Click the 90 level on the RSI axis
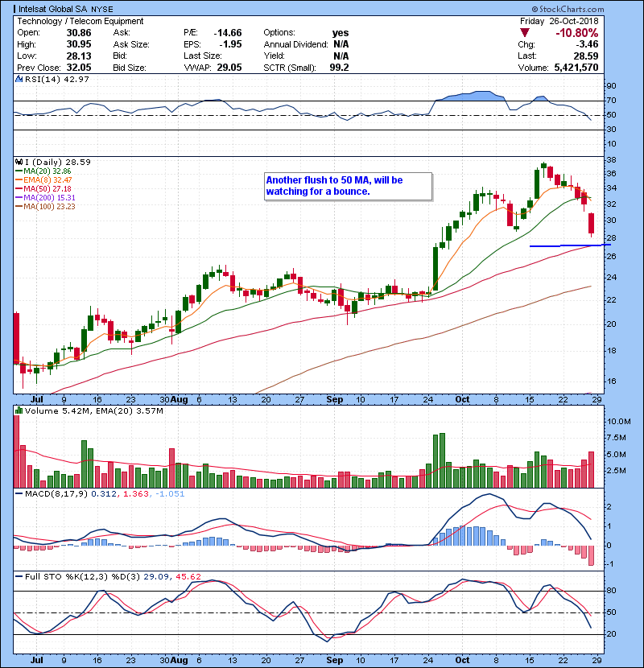This screenshot has width=644, height=668. coord(611,86)
